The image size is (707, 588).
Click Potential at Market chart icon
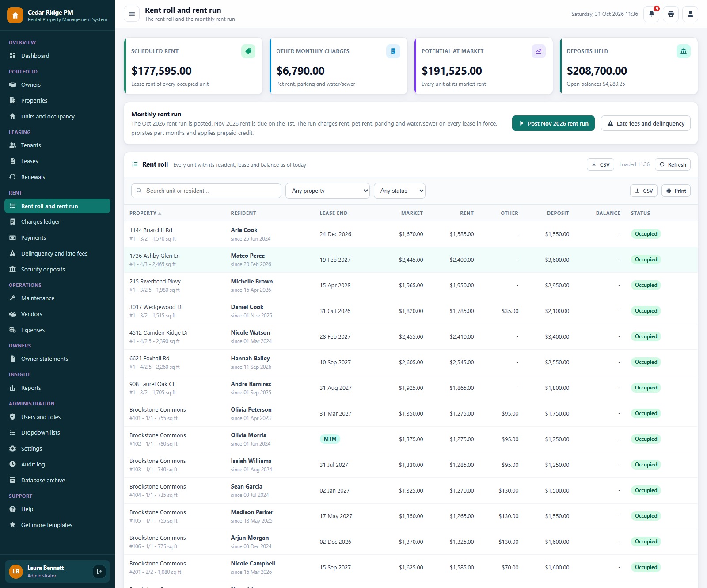click(539, 51)
